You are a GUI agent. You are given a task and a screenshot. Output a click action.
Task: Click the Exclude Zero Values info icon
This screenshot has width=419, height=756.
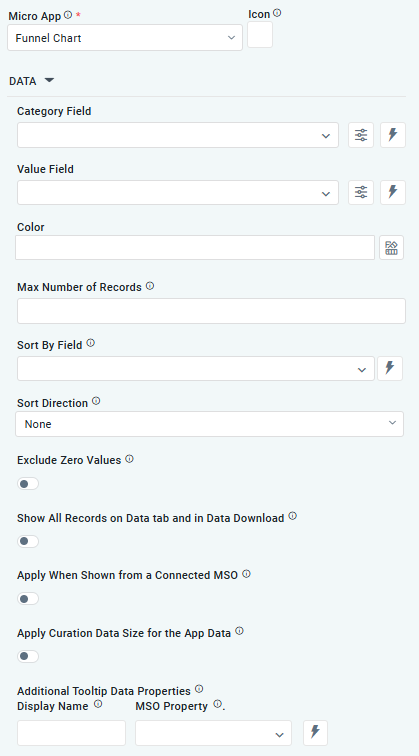129,459
